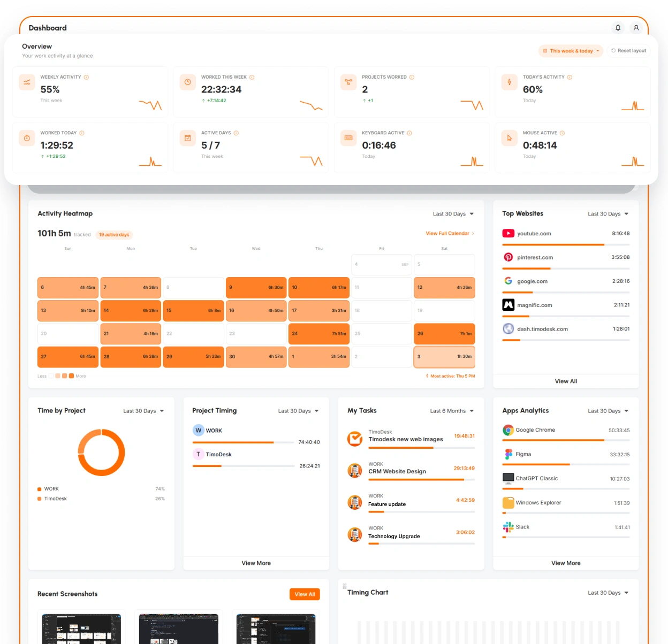Click the Mouse Active cursor icon
Screen dimensions: 668x644
tap(510, 138)
